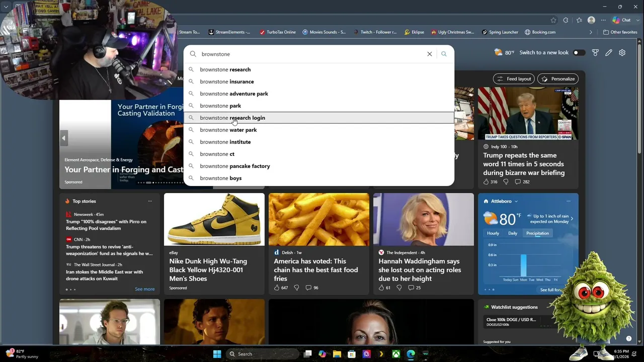
Task: Pick the 'brownstone water park' suggestion
Action: [319, 130]
